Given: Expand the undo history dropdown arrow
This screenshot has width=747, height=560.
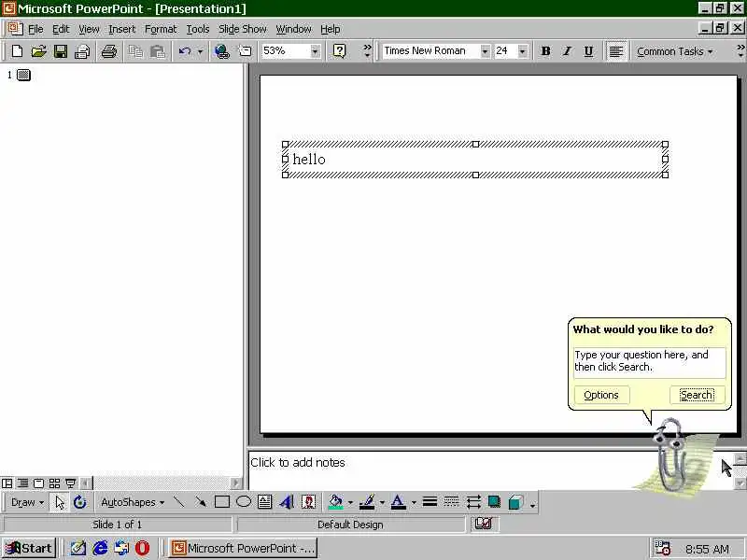Looking at the screenshot, I should pyautogui.click(x=200, y=51).
